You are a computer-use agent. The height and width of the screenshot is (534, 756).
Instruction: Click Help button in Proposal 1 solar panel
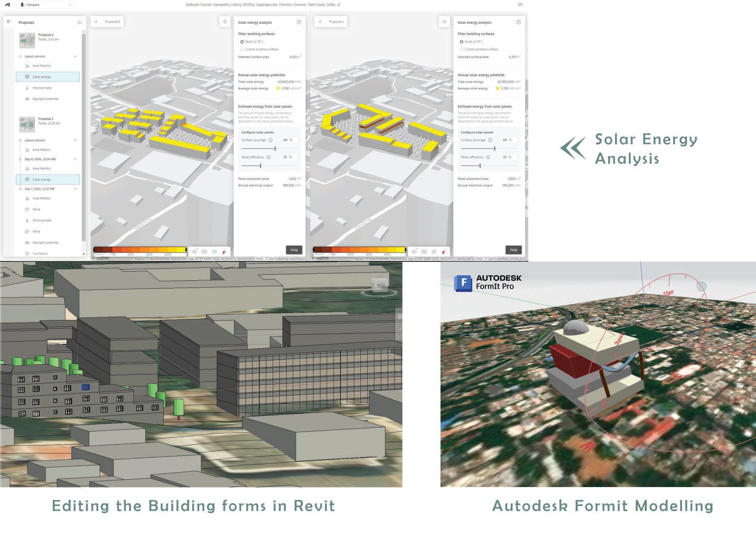pyautogui.click(x=513, y=250)
